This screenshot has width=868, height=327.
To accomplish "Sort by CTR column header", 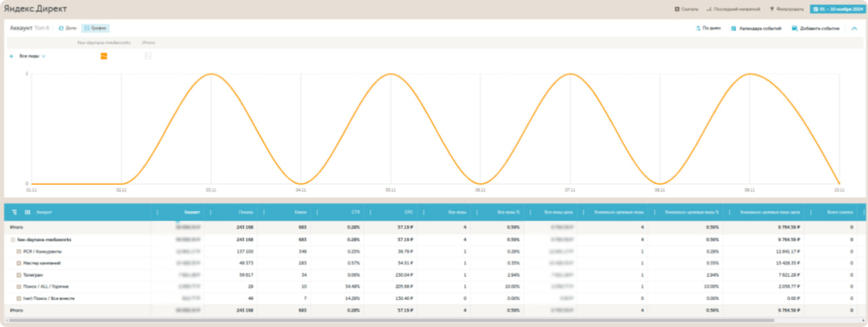I will click(x=355, y=212).
